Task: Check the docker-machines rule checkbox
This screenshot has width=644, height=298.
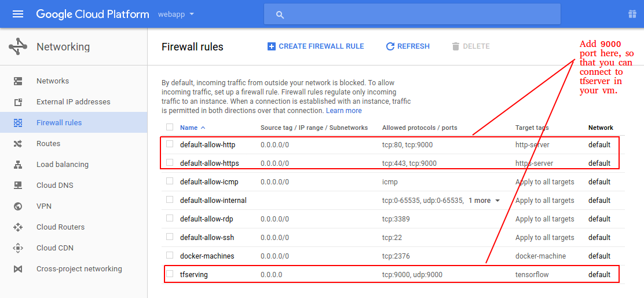Action: (170, 255)
